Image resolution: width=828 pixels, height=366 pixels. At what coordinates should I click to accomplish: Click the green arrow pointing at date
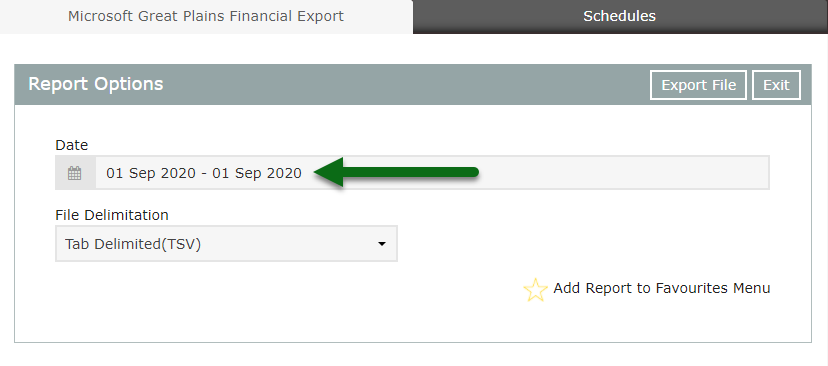[x=396, y=172]
